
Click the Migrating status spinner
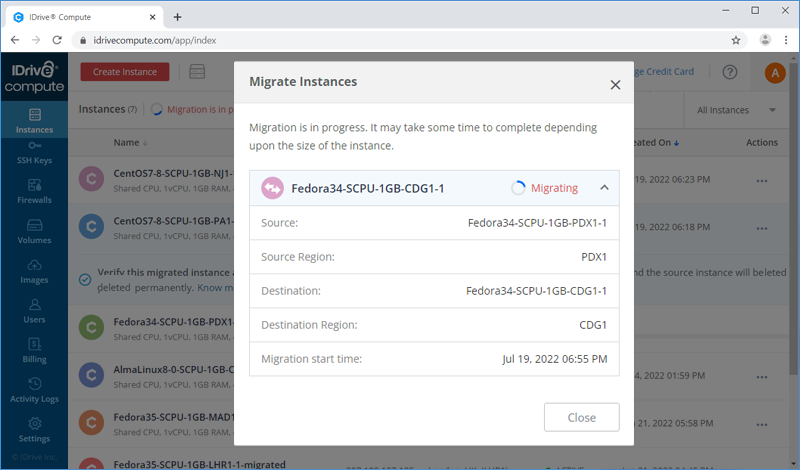click(x=518, y=188)
